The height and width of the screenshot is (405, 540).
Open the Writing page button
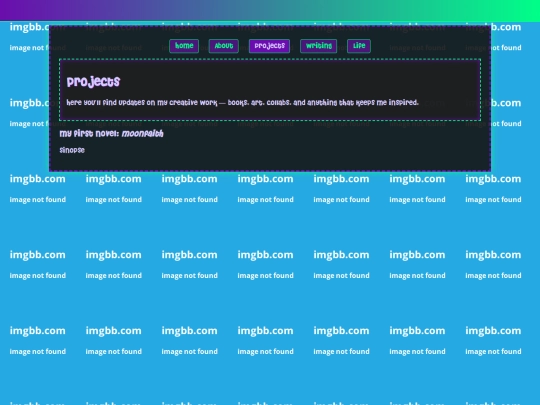[x=319, y=46]
